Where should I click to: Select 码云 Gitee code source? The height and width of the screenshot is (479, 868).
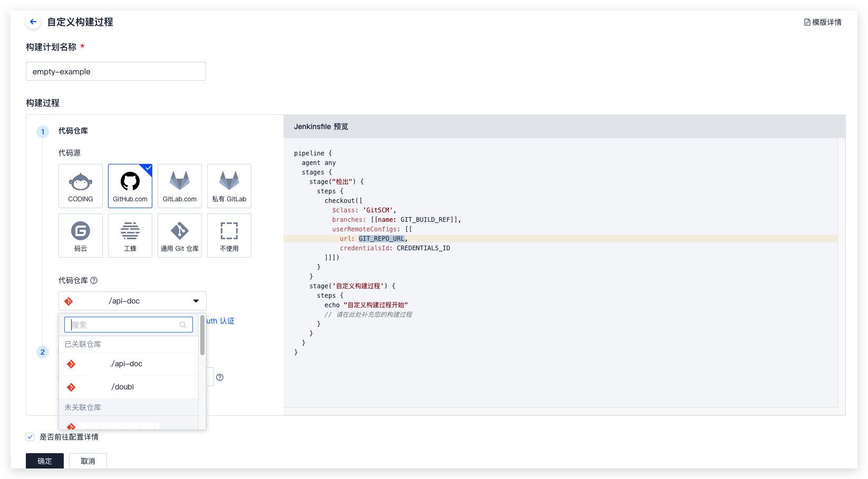coord(81,236)
